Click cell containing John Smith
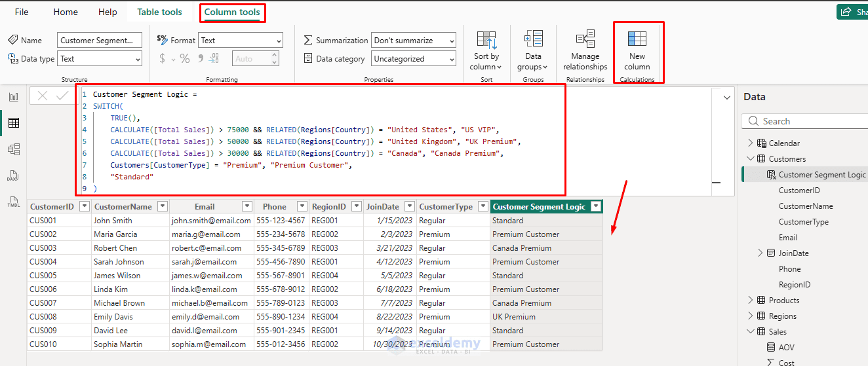Image resolution: width=868 pixels, height=366 pixels. tap(130, 221)
